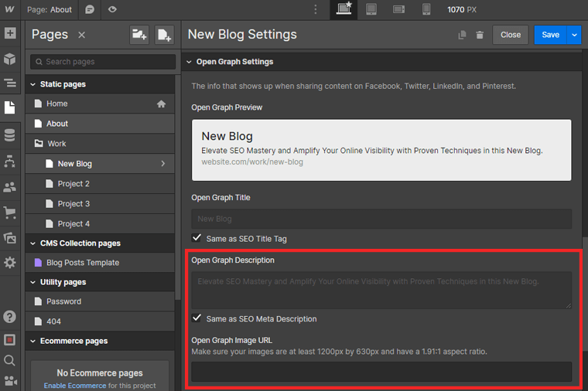Open New Blog page settings arrow
This screenshot has height=391, width=588.
162,164
